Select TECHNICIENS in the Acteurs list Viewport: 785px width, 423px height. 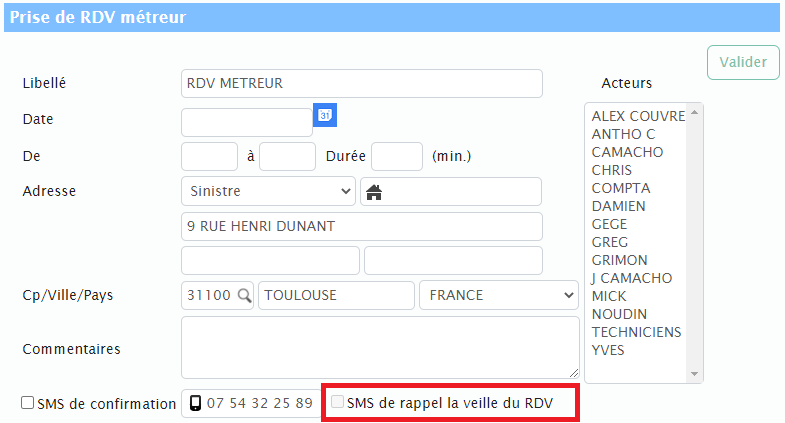[x=636, y=332]
